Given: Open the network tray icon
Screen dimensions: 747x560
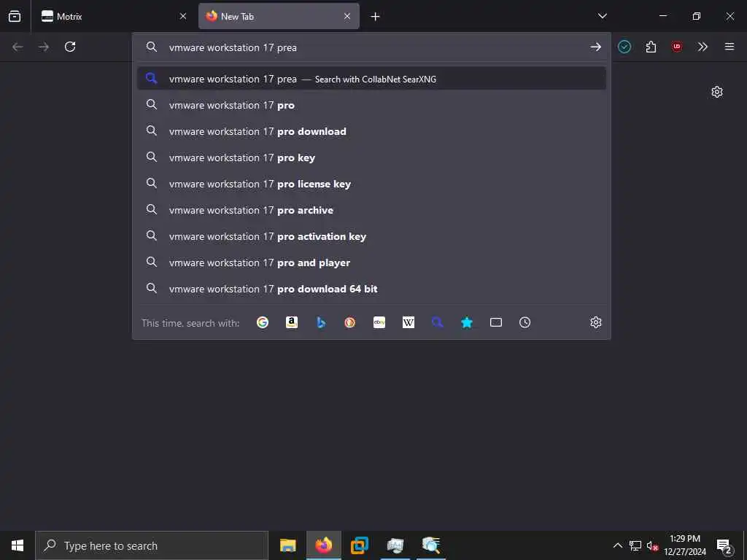Looking at the screenshot, I should pos(635,545).
